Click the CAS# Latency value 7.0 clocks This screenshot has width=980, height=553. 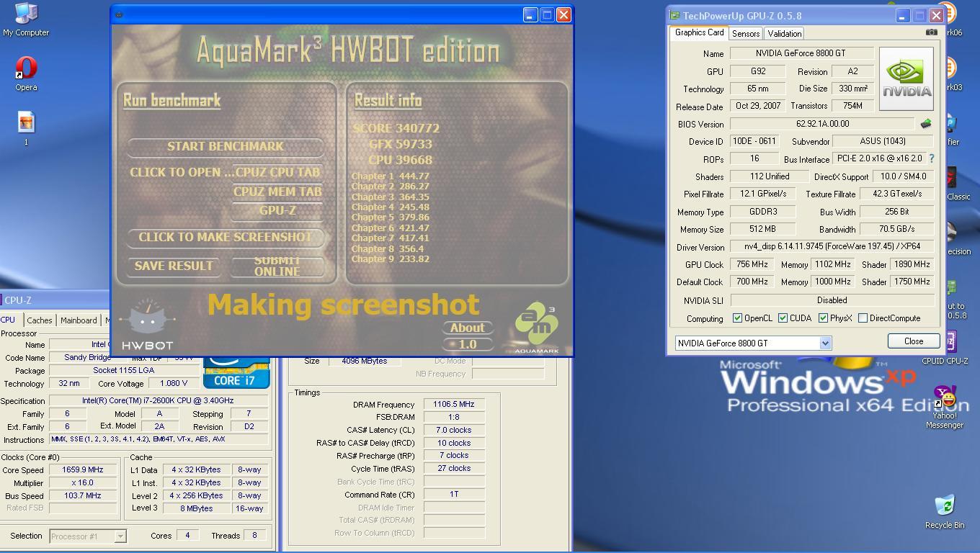coord(453,430)
